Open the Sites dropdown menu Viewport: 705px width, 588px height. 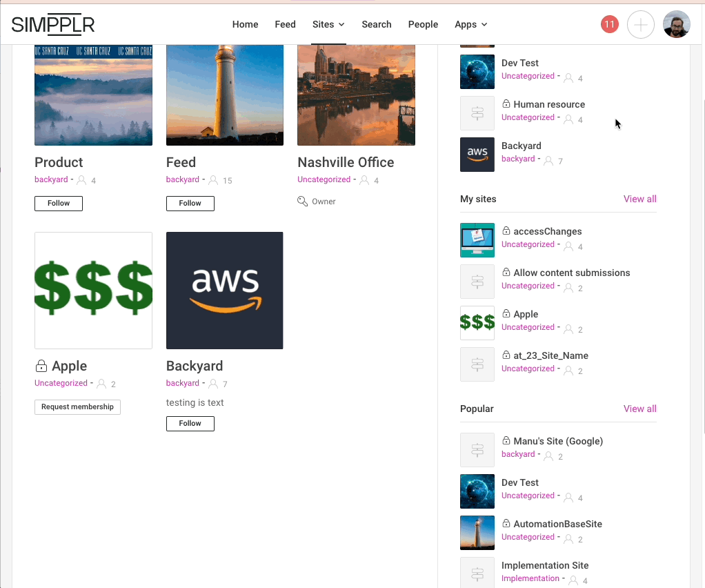click(323, 24)
